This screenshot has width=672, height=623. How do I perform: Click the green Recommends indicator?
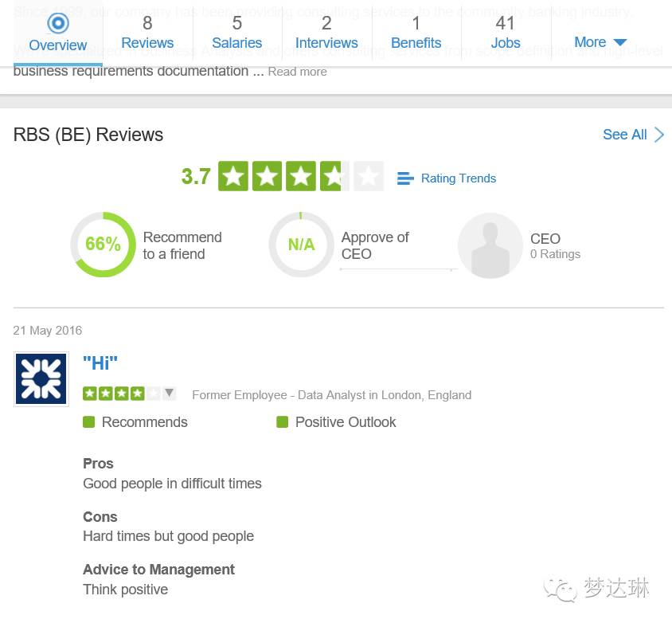pyautogui.click(x=88, y=422)
